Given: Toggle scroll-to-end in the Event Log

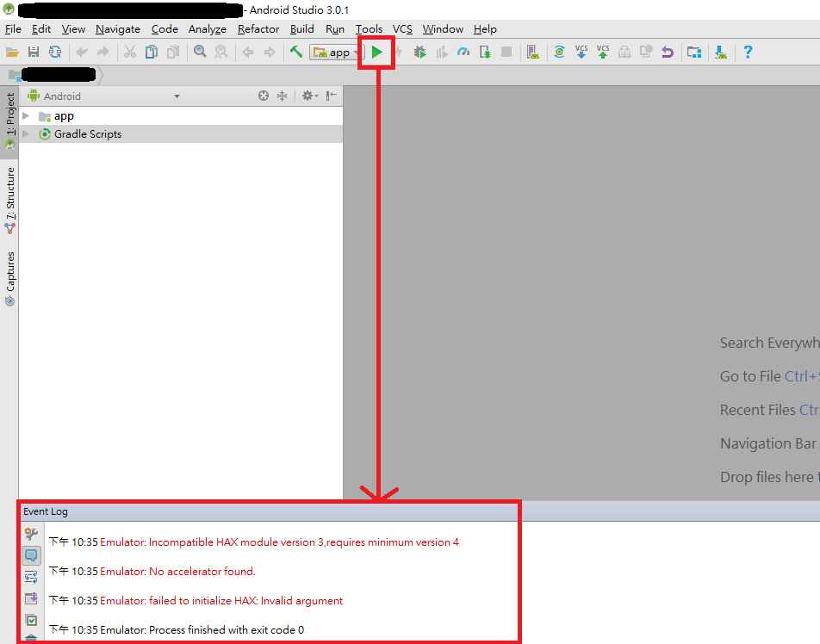Looking at the screenshot, I should [31, 598].
